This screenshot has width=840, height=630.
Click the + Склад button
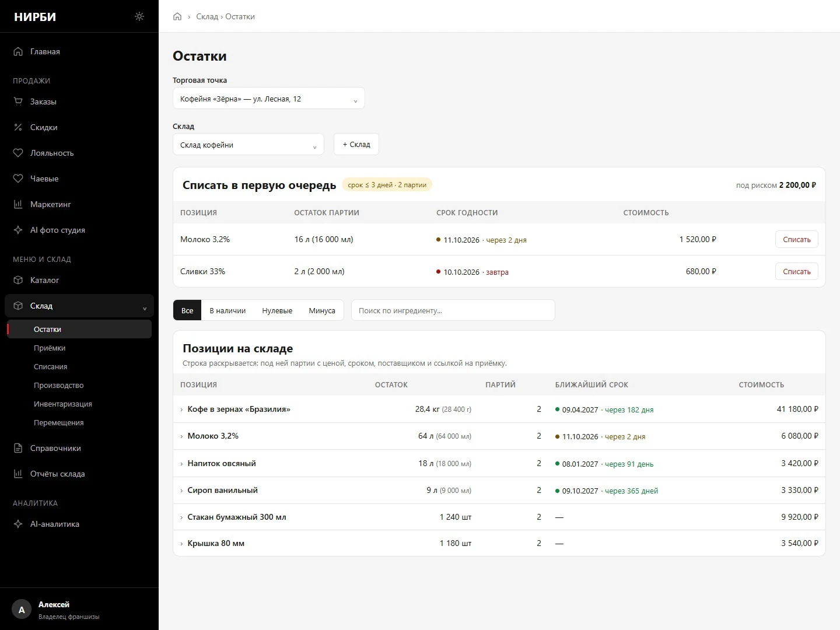click(356, 144)
